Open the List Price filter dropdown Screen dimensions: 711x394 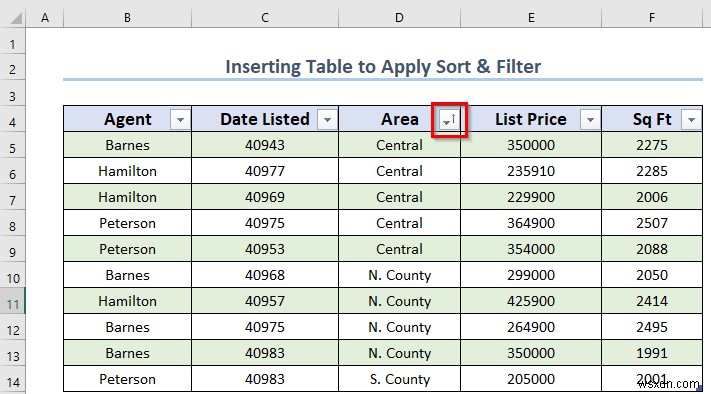590,120
